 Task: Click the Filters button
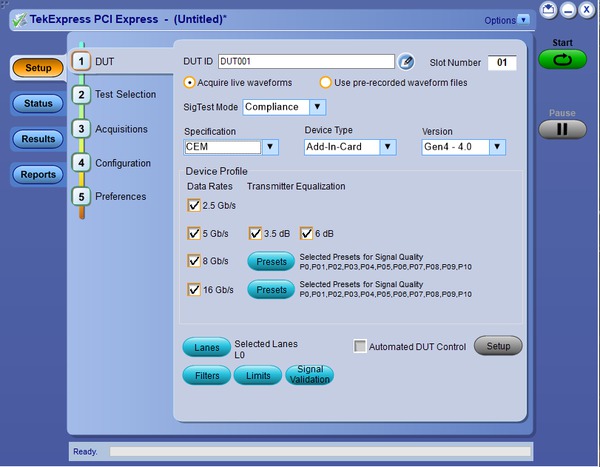click(207, 376)
